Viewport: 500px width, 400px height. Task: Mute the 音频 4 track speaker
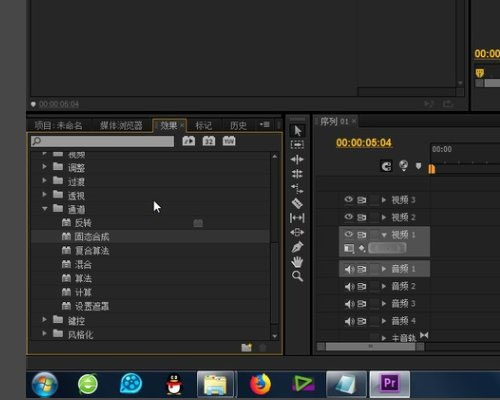pos(349,321)
